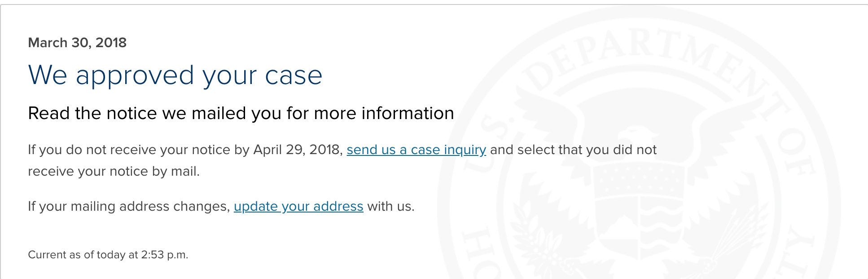This screenshot has width=868, height=279.
Task: Click the 'with us.' text after address link
Action: [x=391, y=206]
